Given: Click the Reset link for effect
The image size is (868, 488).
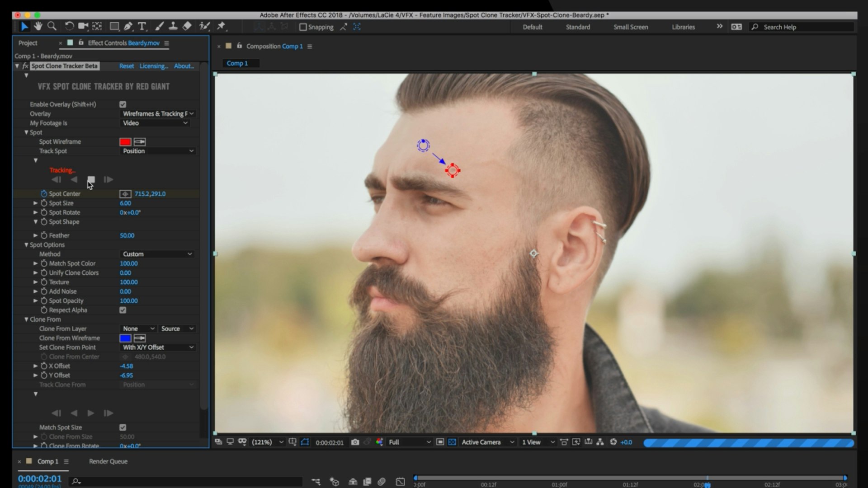Looking at the screenshot, I should point(126,66).
